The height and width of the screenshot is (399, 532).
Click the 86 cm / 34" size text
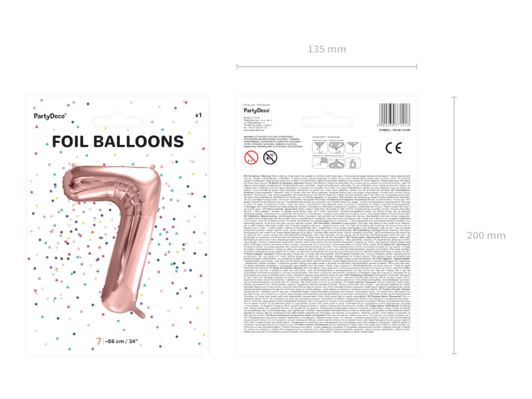click(x=121, y=341)
